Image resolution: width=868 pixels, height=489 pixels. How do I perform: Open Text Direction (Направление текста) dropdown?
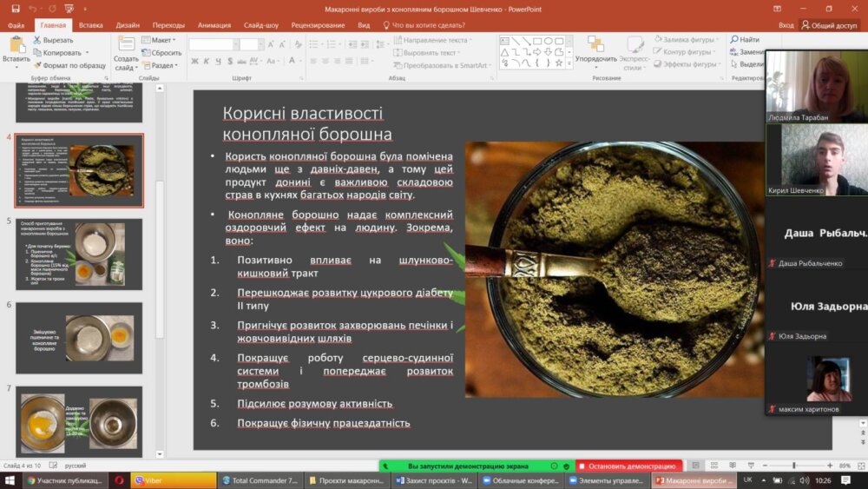point(432,40)
